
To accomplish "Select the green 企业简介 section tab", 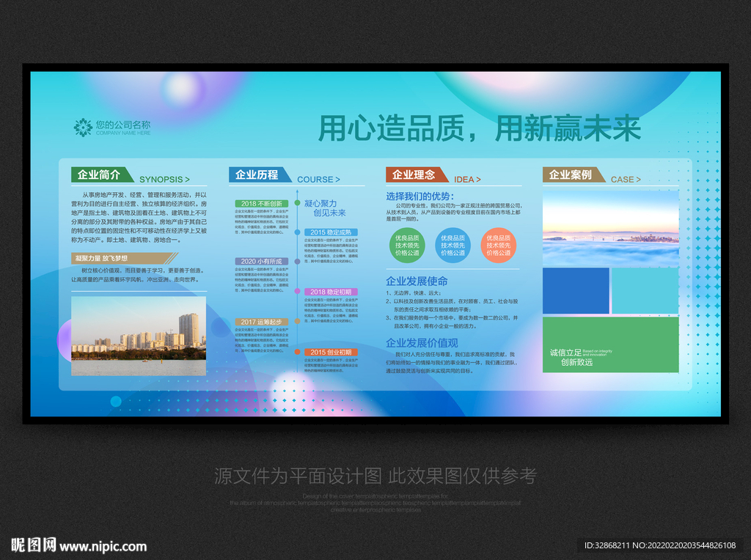I will (102, 174).
